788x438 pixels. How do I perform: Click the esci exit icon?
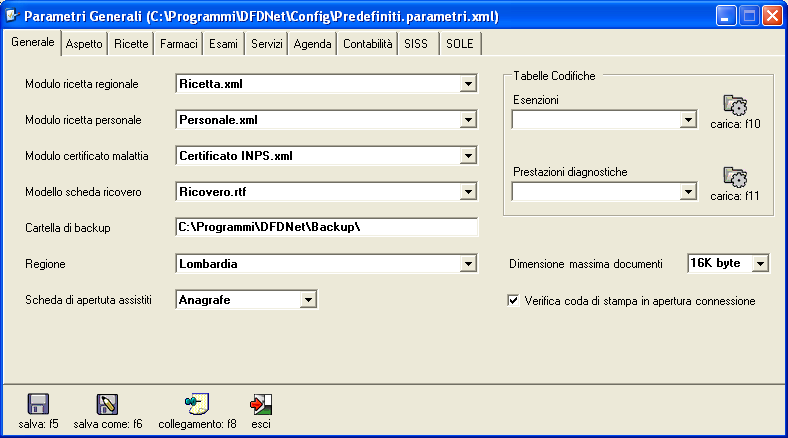pyautogui.click(x=262, y=404)
